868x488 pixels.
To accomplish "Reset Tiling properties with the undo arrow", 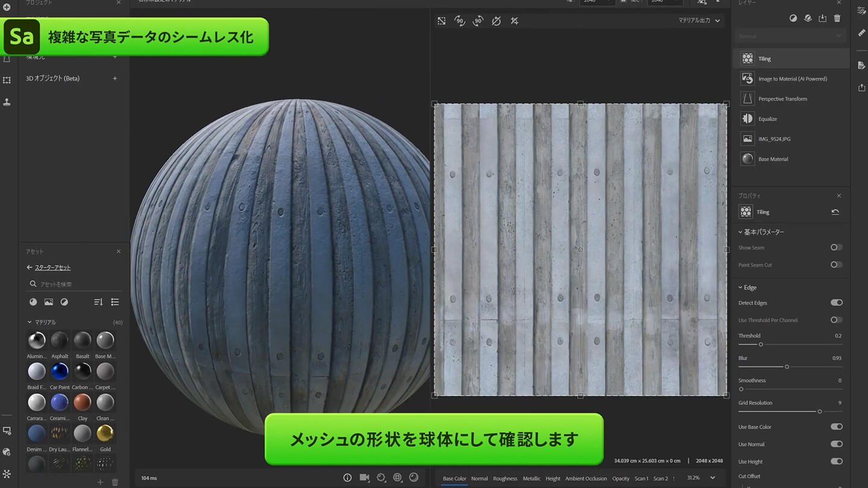I will (835, 212).
